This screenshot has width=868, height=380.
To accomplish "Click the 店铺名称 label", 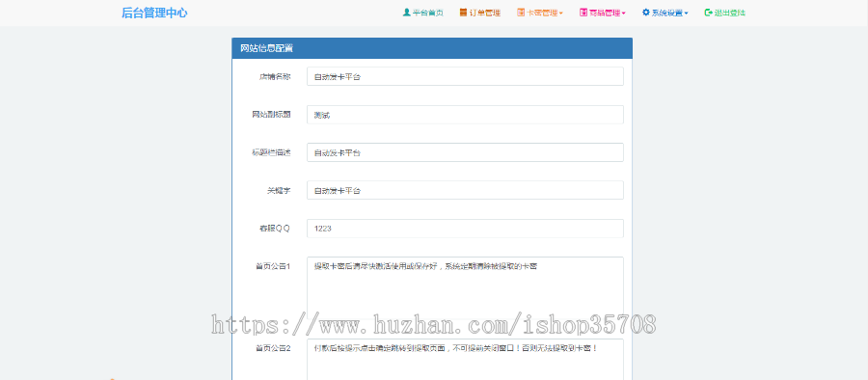I will [275, 77].
